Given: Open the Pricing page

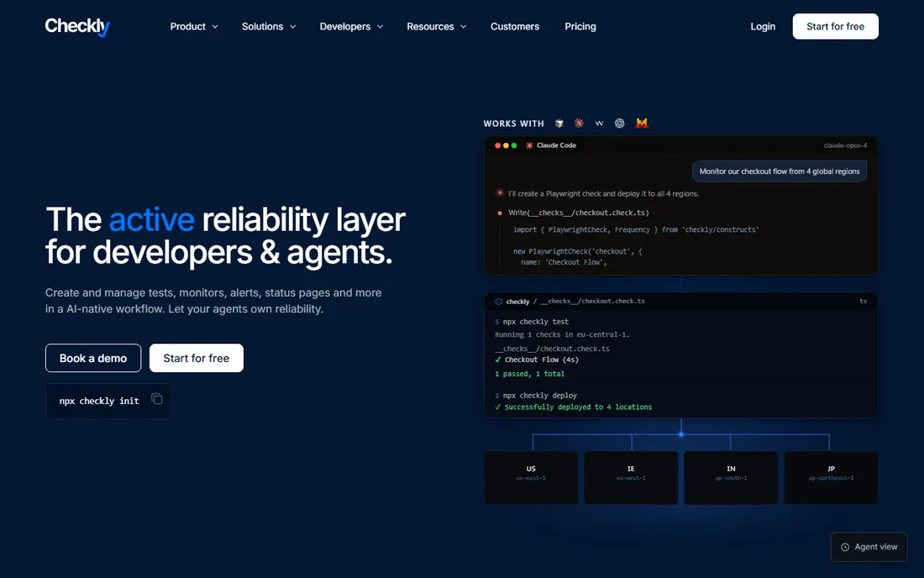Looking at the screenshot, I should pos(580,27).
